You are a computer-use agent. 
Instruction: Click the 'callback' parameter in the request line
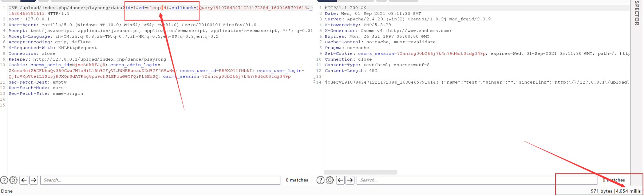[183, 8]
